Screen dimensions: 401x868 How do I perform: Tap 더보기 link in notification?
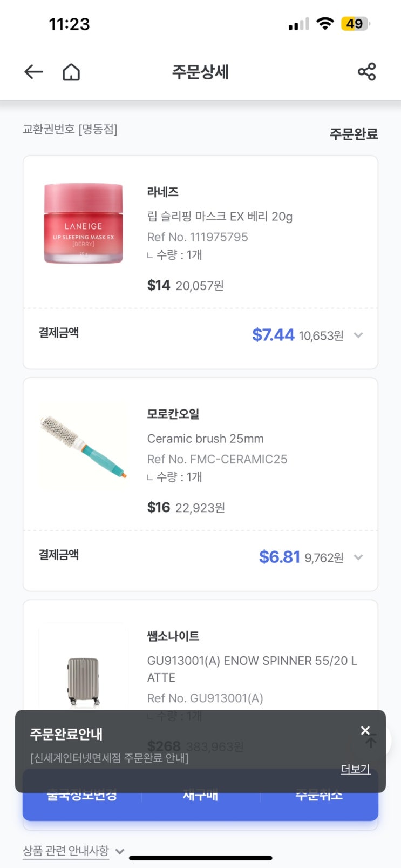pyautogui.click(x=355, y=769)
